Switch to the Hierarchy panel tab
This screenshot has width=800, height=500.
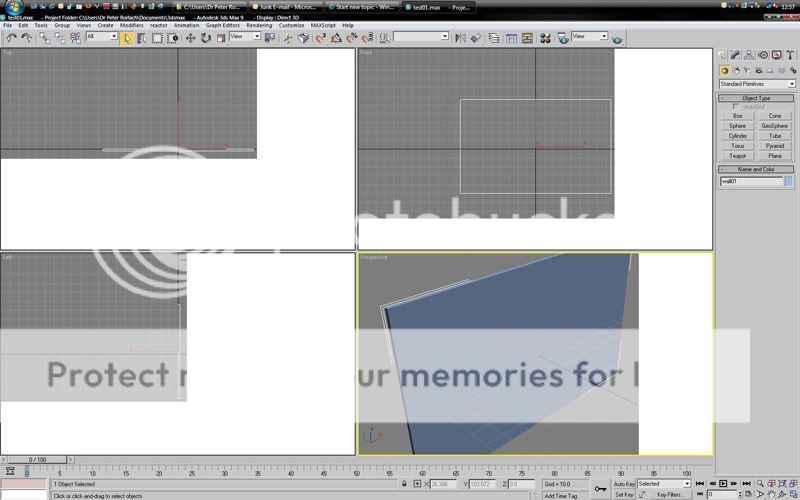click(x=750, y=55)
